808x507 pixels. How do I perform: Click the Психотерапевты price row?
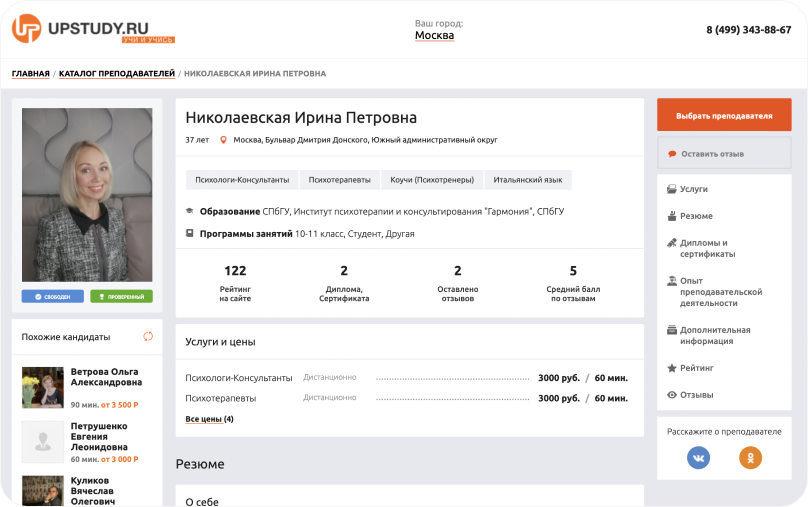(407, 398)
